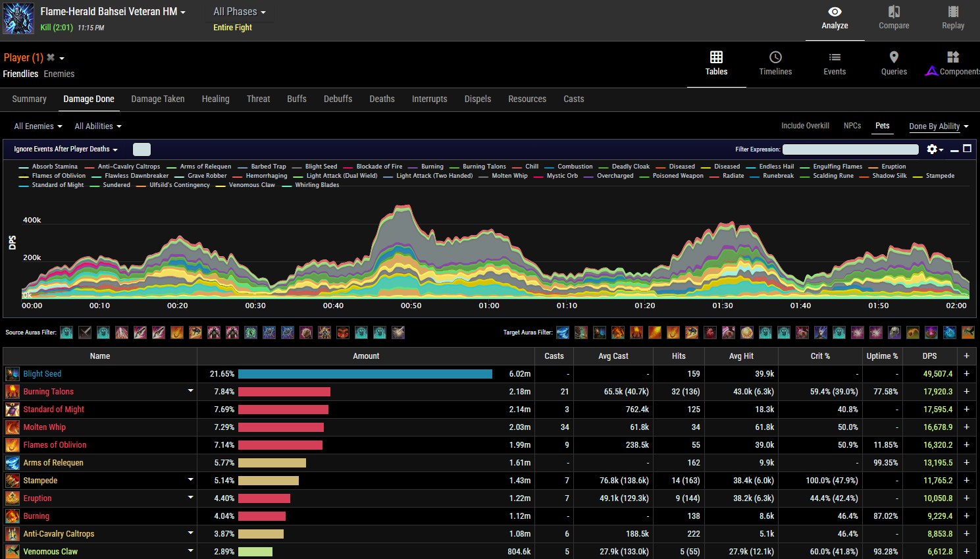Hide Ulfsild's Contingency series in legend
The height and width of the screenshot is (559, 980).
(173, 185)
